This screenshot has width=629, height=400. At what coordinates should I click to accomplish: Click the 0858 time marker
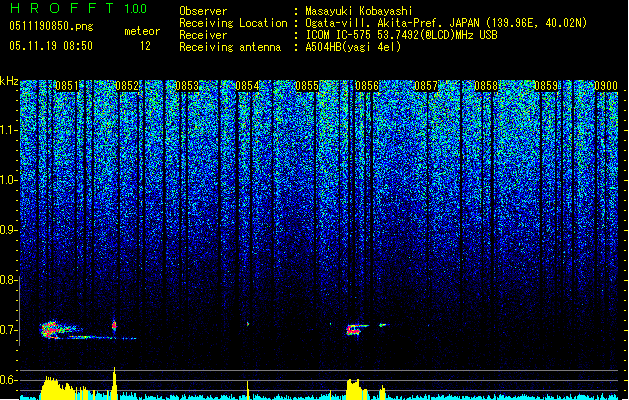click(x=486, y=86)
